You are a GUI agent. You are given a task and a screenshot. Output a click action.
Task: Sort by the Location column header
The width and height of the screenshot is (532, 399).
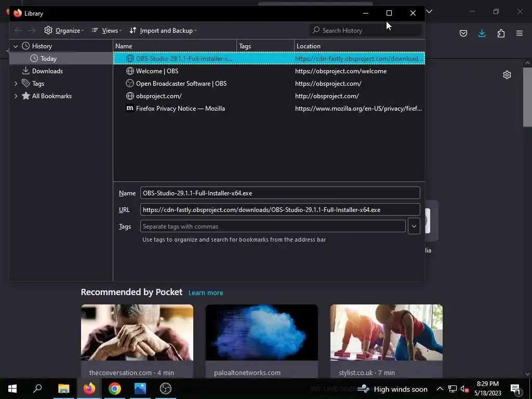pos(360,46)
